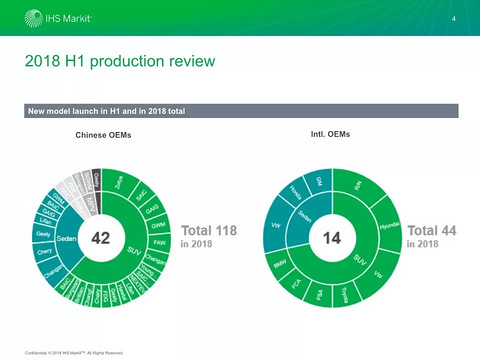
Task: Select the gray banner 'New model launch in H1 and in 2018 total'
Action: 241,111
